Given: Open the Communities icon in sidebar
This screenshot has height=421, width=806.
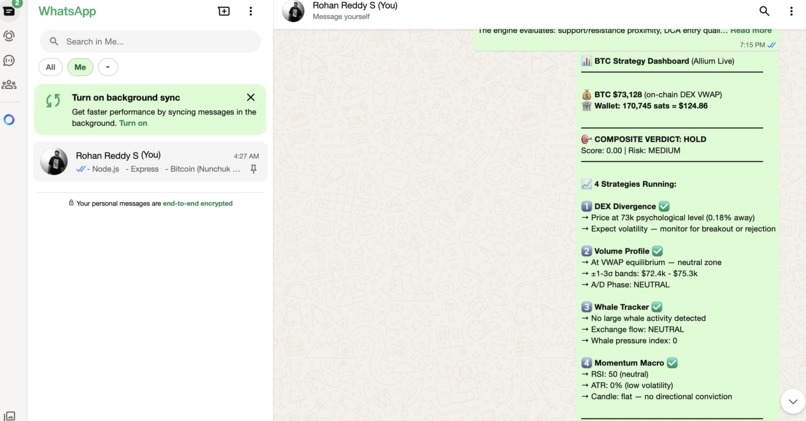Looking at the screenshot, I should (x=9, y=85).
